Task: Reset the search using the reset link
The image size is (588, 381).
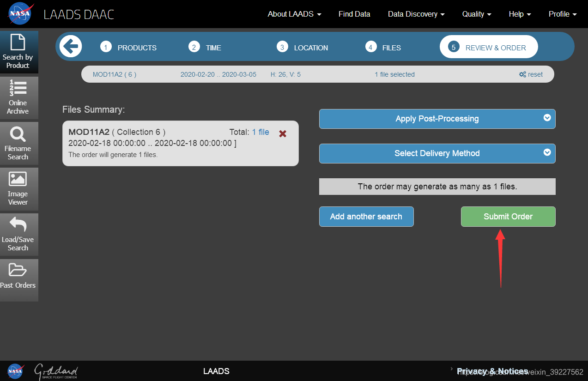Action: [x=531, y=74]
